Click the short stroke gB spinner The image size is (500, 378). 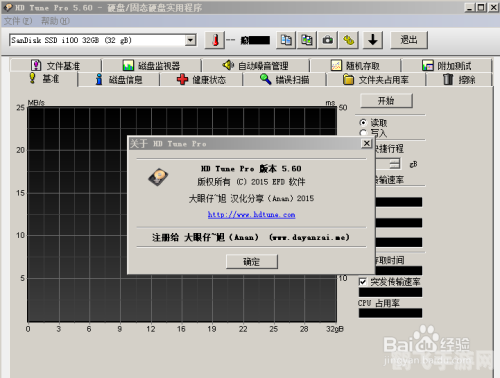(x=395, y=164)
